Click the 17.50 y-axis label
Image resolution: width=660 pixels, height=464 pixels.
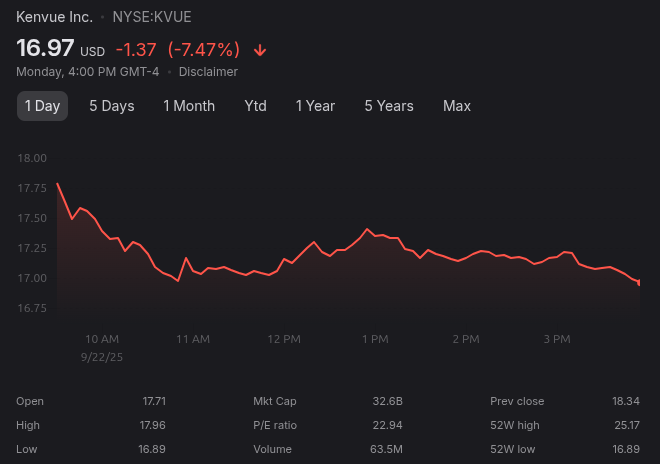tap(32, 218)
